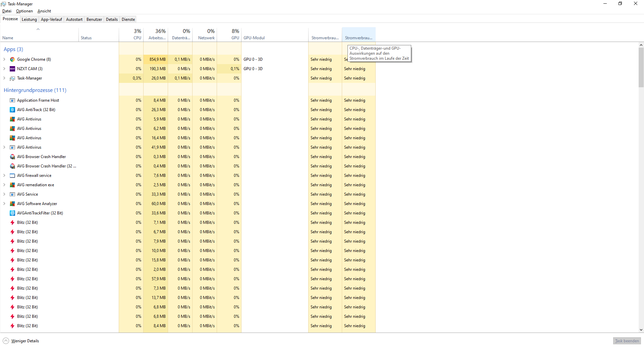Click the AVG Service process icon
644x349 pixels.
pos(12,194)
